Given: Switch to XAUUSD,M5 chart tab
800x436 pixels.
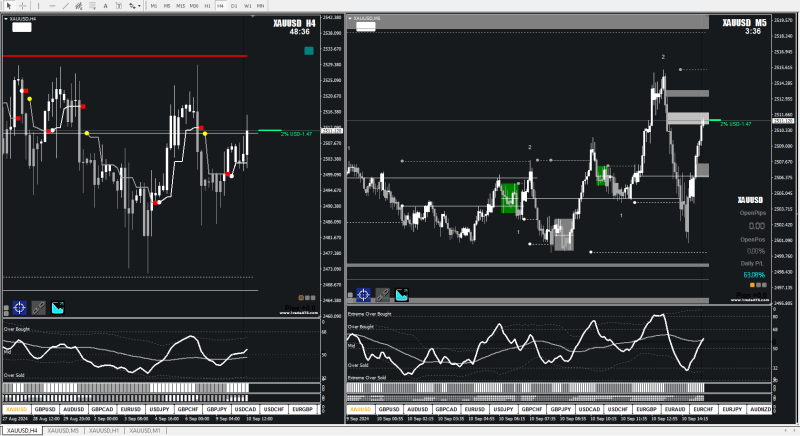Looking at the screenshot, I should point(63,431).
